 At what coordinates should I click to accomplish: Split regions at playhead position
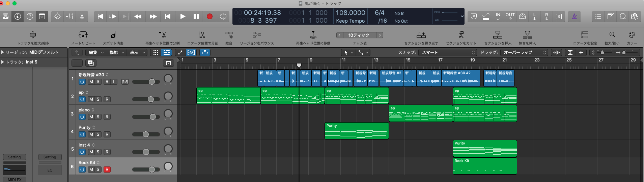163,35
